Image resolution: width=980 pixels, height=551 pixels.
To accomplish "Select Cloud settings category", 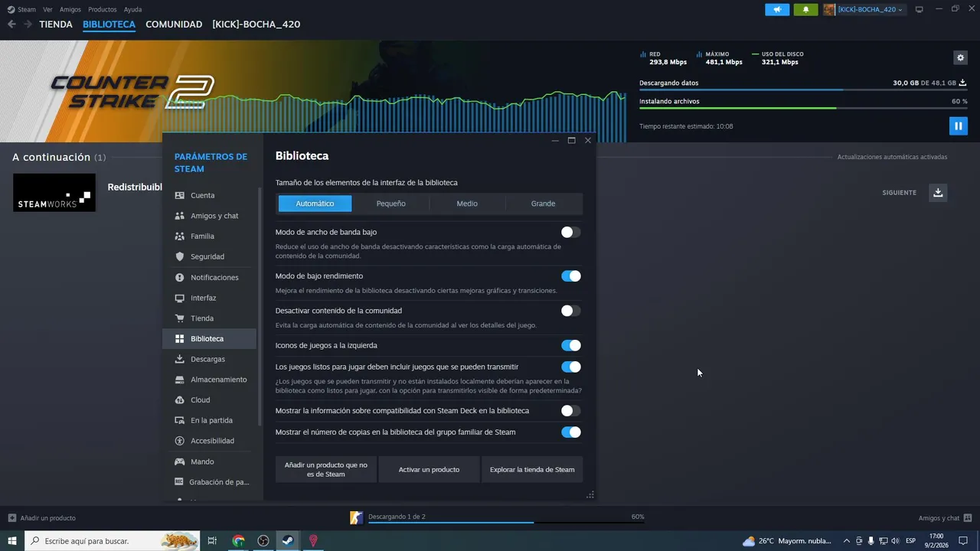I will tap(209, 399).
